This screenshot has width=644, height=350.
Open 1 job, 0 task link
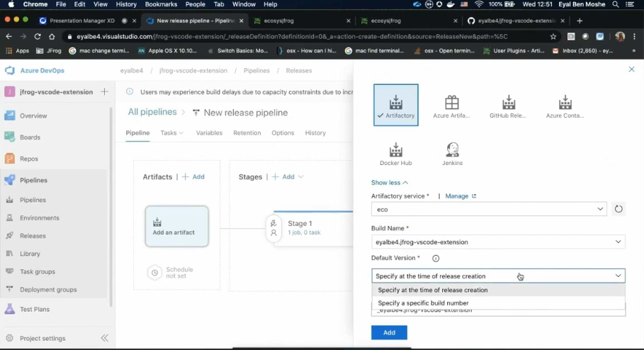tap(304, 232)
